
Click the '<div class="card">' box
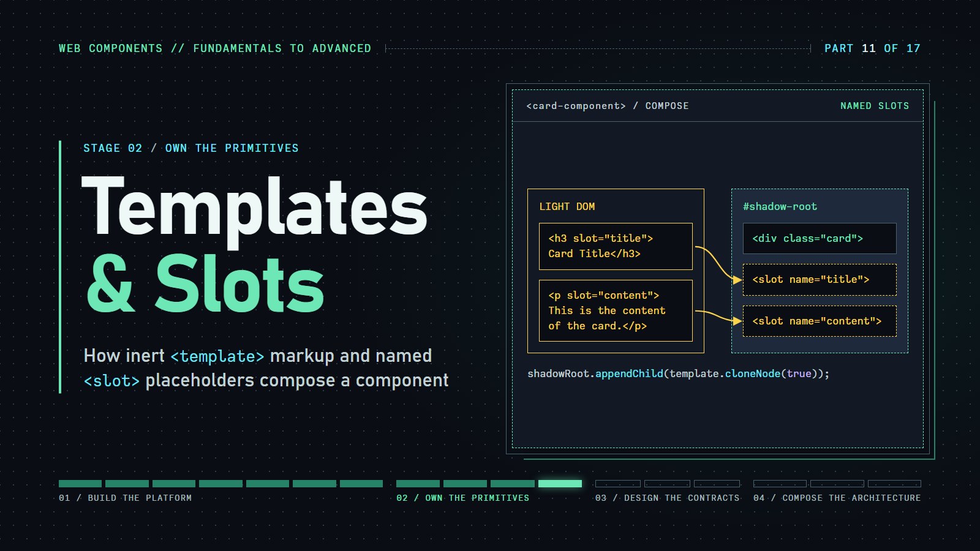pyautogui.click(x=820, y=238)
